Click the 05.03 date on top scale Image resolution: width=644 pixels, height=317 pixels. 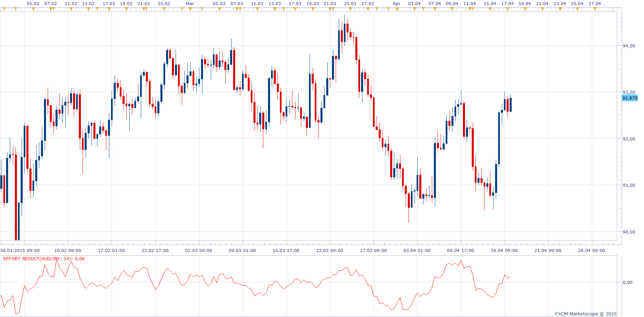coord(219,4)
